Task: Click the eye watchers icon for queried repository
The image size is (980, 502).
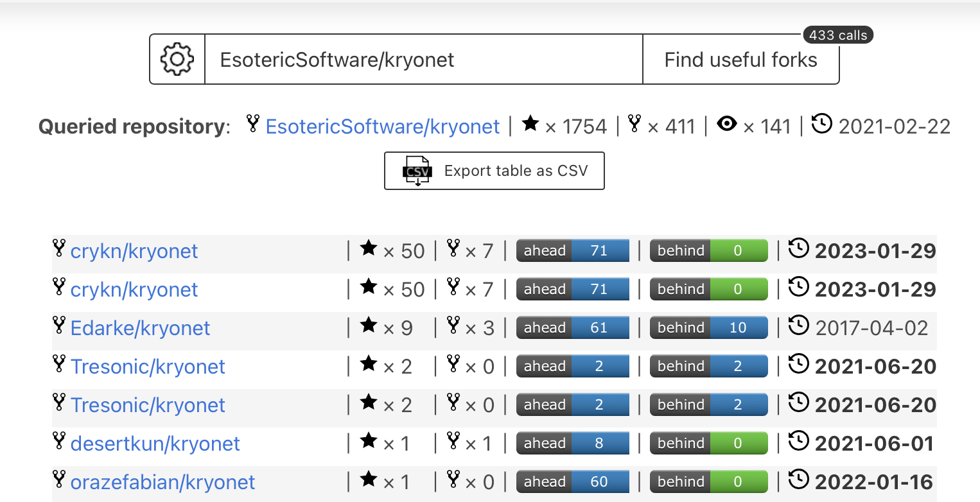Action: [x=727, y=125]
